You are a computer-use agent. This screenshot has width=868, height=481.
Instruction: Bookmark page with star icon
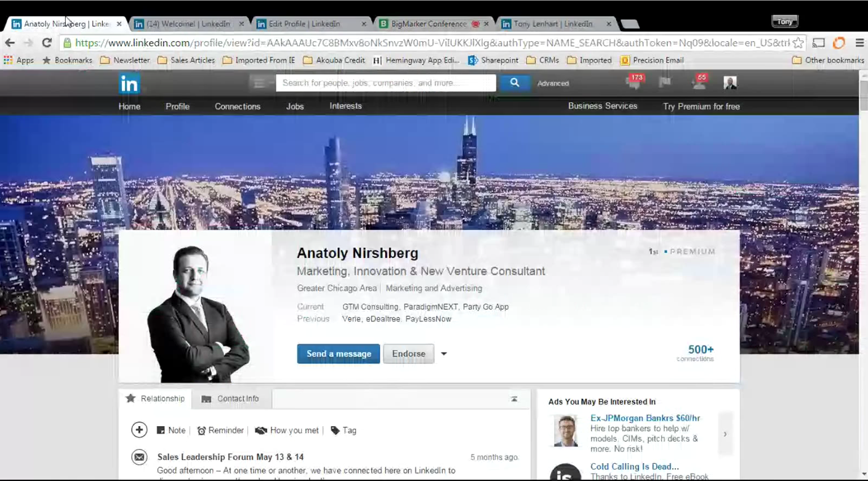tap(798, 42)
